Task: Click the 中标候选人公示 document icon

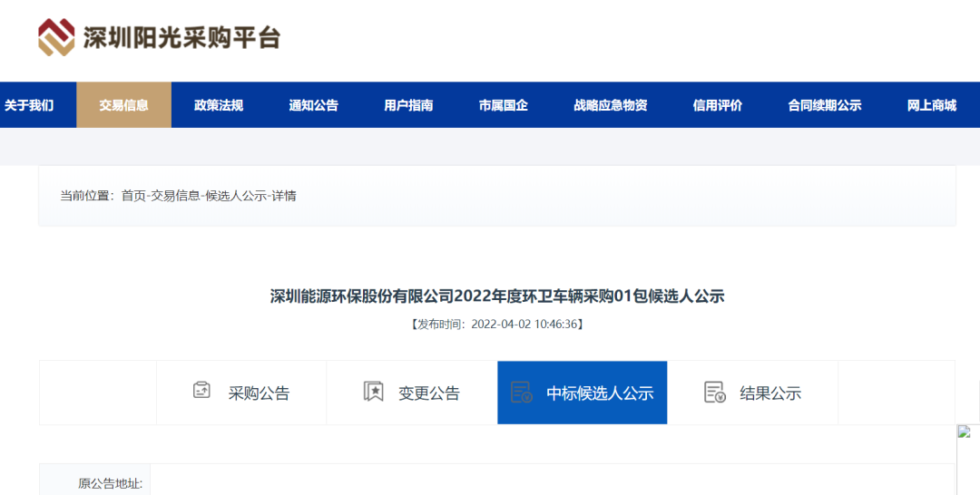Action: [x=521, y=393]
